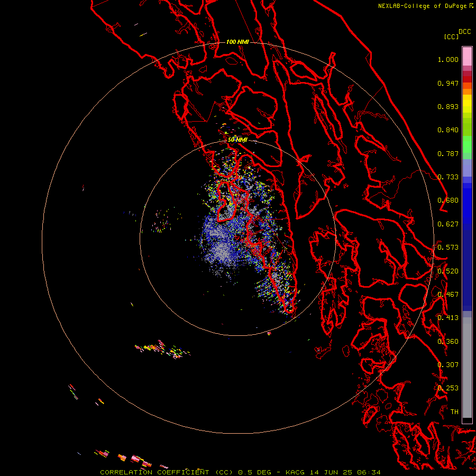The height and width of the screenshot is (476, 476).
Task: Click the 0.627 scale value
Action: click(x=448, y=224)
